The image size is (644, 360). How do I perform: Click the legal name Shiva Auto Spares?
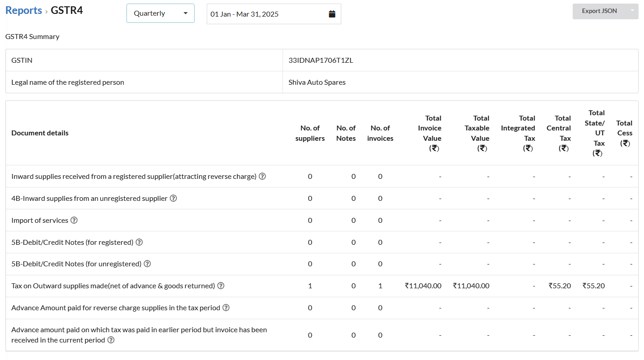317,82
